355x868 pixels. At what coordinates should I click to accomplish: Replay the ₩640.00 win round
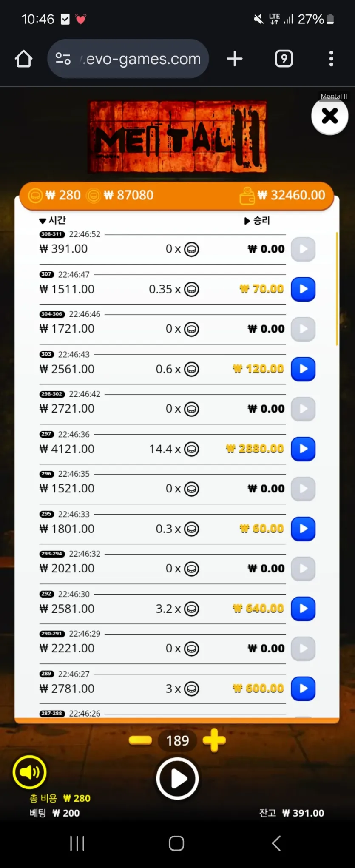303,609
